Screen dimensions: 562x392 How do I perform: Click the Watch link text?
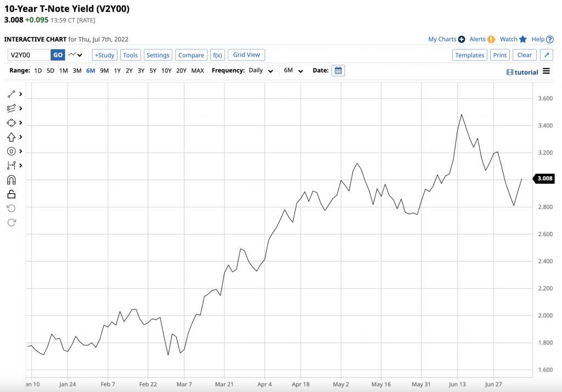[509, 39]
